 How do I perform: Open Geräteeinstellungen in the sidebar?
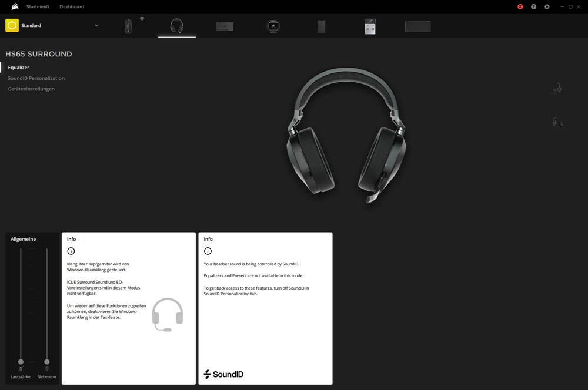(x=31, y=89)
